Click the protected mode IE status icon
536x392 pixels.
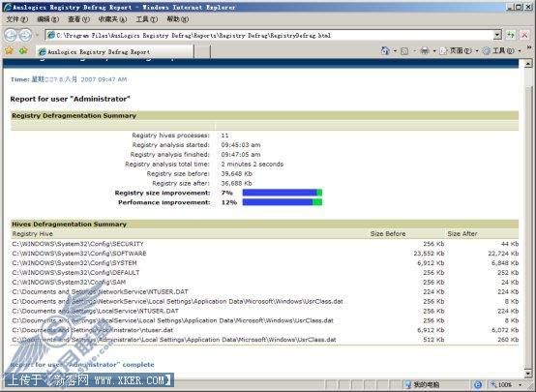pyautogui.click(x=478, y=385)
